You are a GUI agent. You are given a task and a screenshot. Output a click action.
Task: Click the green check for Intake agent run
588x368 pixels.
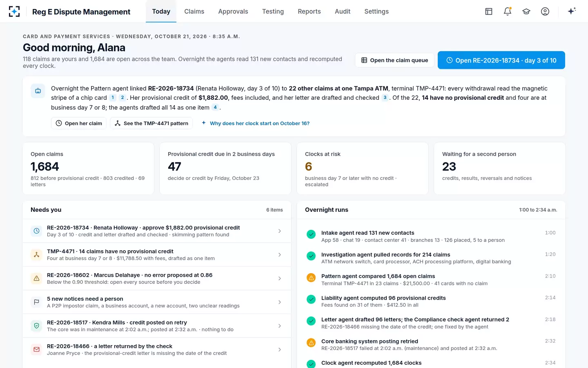coord(311,234)
